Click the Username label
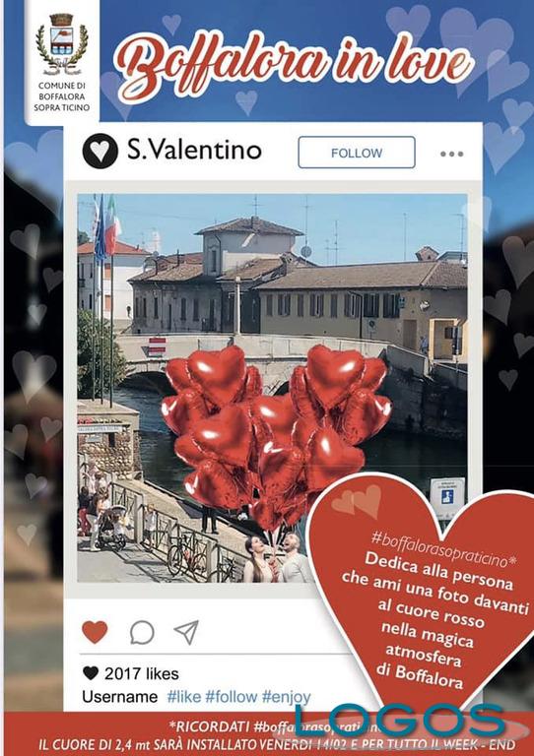This screenshot has height=756, width=534. [119, 697]
